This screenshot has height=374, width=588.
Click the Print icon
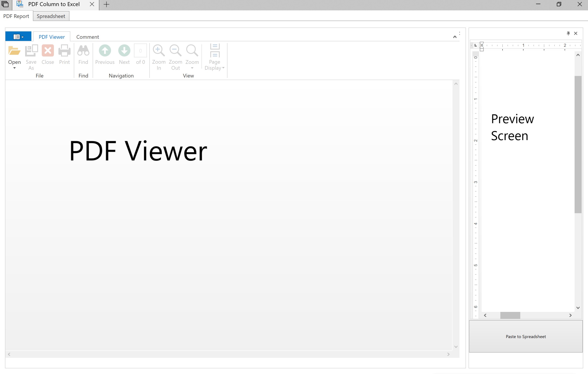click(64, 51)
